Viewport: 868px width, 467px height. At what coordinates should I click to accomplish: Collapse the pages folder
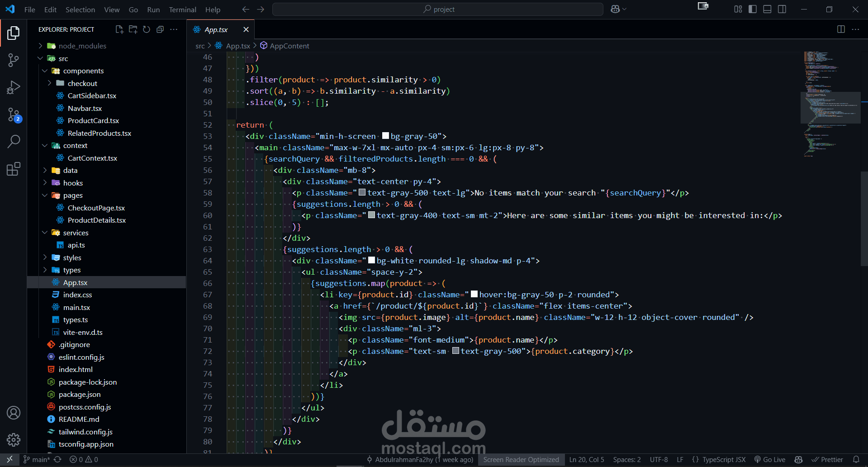pyautogui.click(x=107, y=195)
